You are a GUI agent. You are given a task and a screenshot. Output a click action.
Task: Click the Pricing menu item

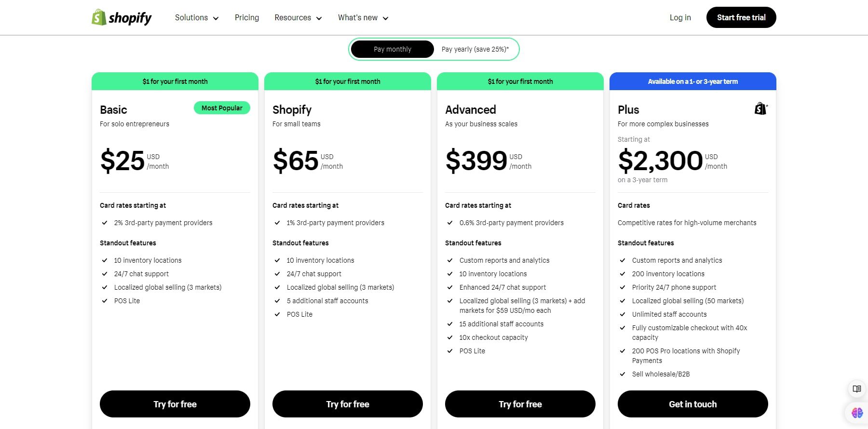(246, 17)
